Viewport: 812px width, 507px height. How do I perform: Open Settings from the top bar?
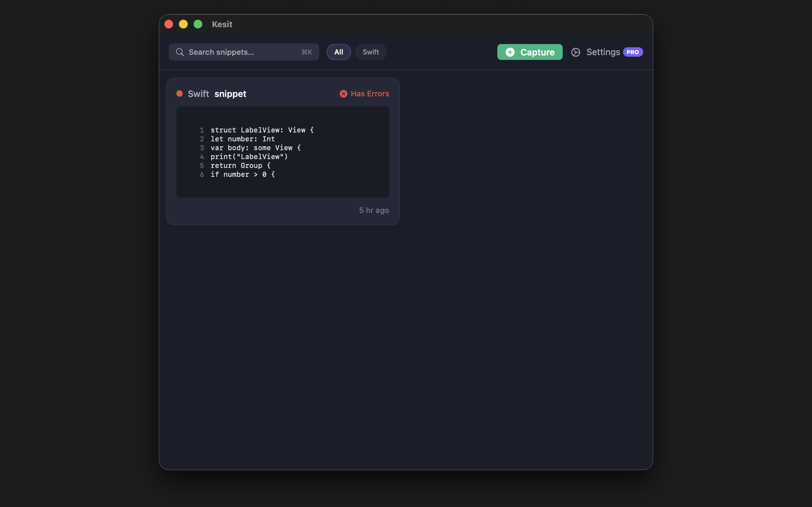click(603, 52)
